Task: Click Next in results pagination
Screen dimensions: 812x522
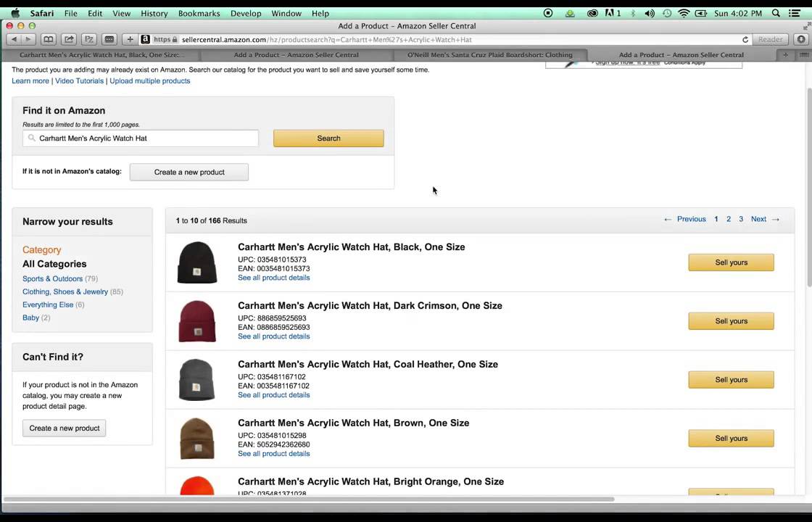Action: 765,219
